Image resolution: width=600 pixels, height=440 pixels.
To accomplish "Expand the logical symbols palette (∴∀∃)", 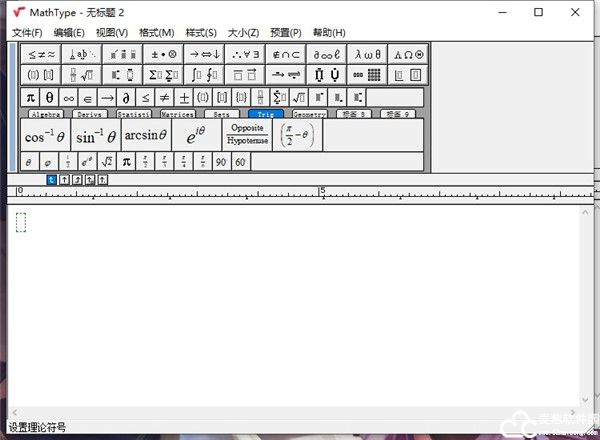I will point(245,54).
